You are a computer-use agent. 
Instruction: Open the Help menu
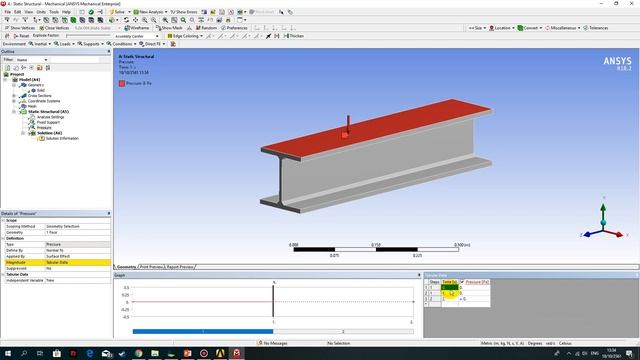(66, 12)
